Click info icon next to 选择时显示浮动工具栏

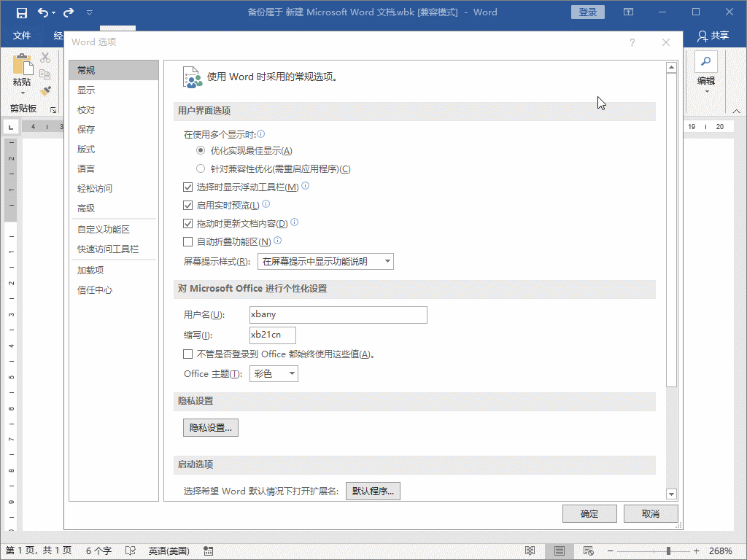pos(306,186)
